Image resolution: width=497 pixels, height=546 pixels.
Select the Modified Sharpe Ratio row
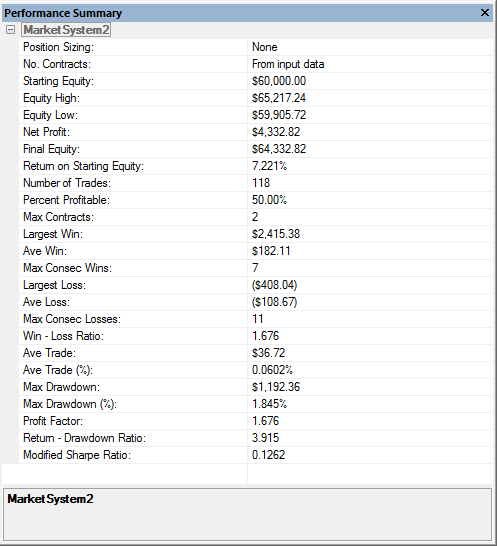point(256,455)
